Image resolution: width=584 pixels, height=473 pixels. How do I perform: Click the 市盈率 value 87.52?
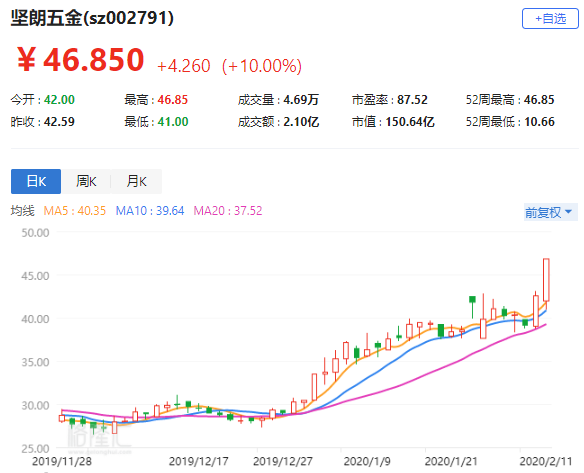click(x=412, y=100)
